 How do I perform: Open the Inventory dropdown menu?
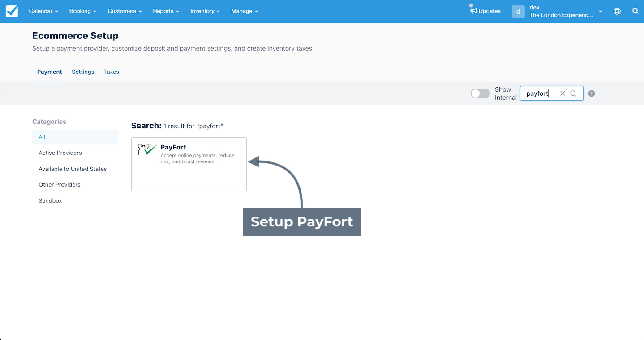(205, 11)
